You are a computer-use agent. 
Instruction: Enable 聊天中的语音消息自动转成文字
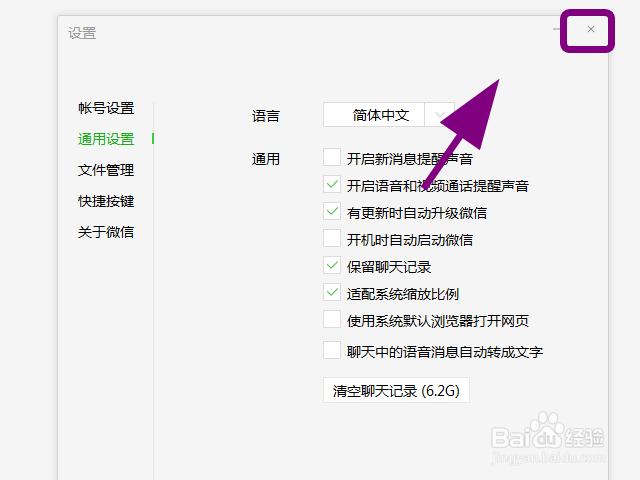332,350
